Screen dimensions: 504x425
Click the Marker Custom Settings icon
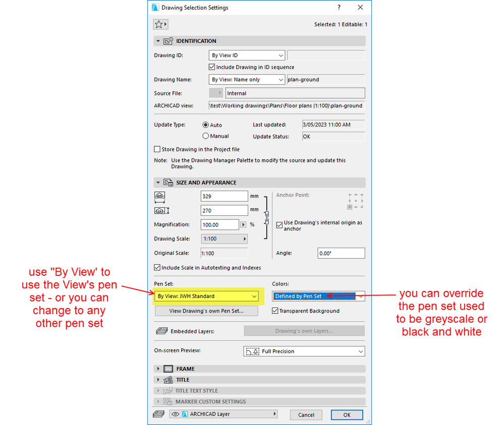tap(167, 401)
